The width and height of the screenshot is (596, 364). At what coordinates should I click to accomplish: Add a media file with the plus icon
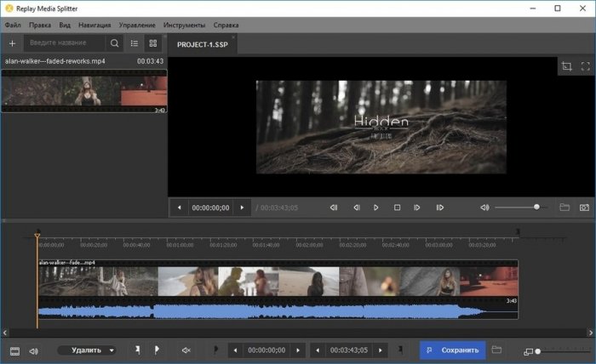pos(12,43)
